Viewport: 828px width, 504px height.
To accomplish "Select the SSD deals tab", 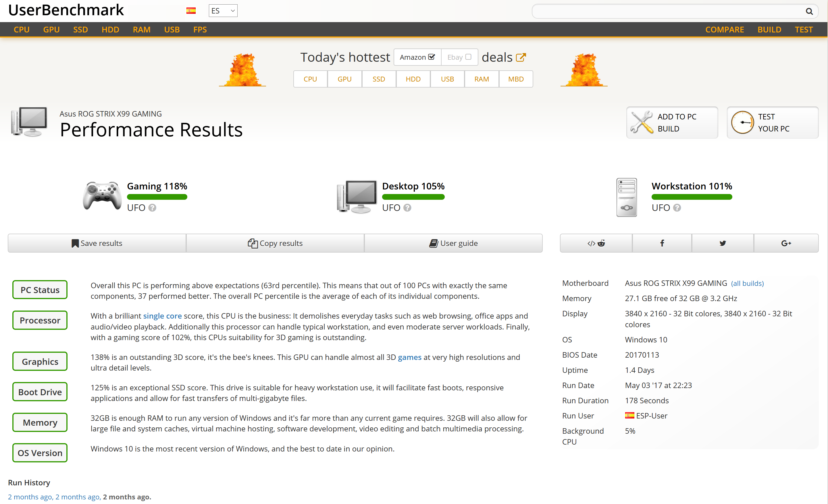I will [379, 79].
